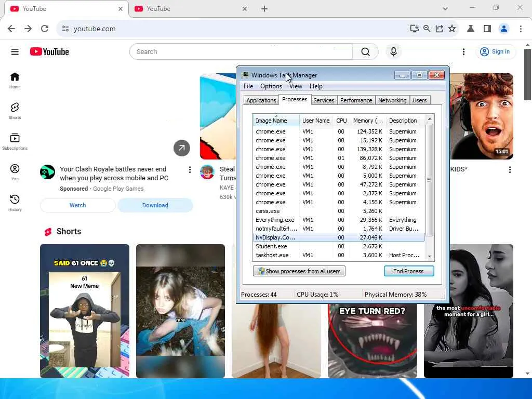Image resolution: width=532 pixels, height=399 pixels.
Task: View site information icon in address bar
Action: tap(65, 29)
